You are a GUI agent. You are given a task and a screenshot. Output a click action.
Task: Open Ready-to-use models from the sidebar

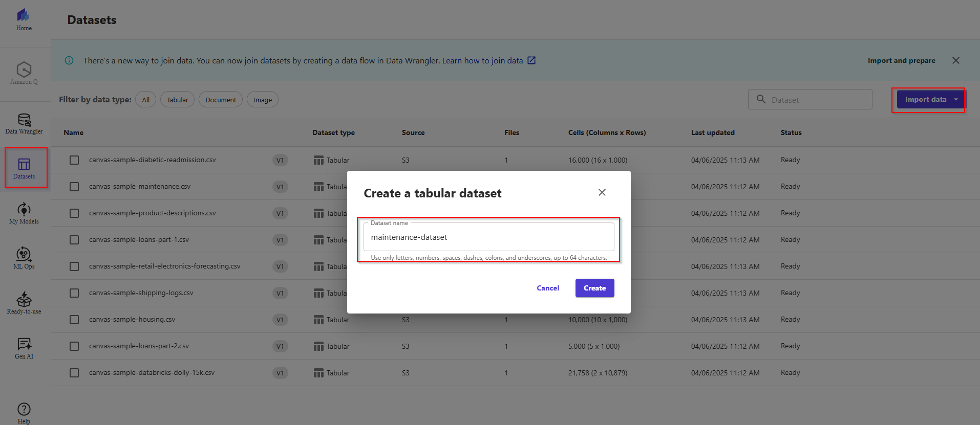[x=24, y=303]
